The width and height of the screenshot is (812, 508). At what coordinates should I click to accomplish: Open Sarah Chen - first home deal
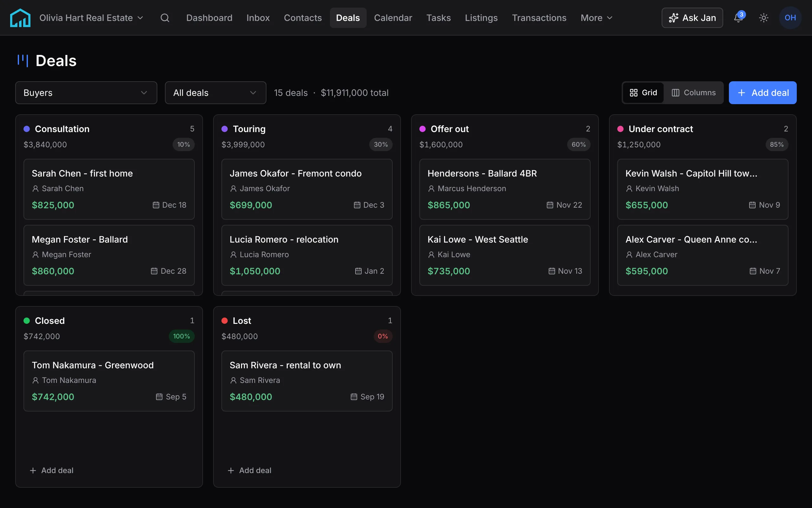click(109, 189)
